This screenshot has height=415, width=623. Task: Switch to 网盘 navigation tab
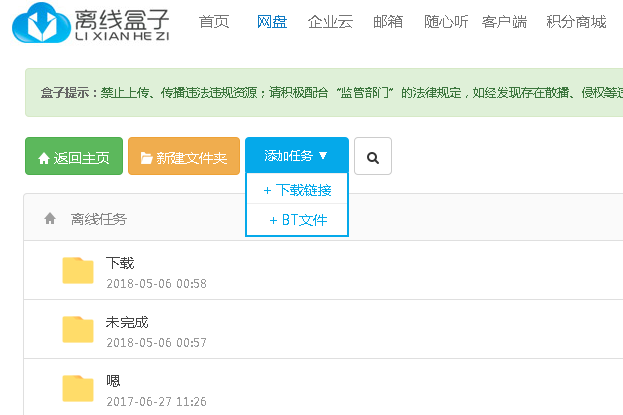pyautogui.click(x=271, y=22)
